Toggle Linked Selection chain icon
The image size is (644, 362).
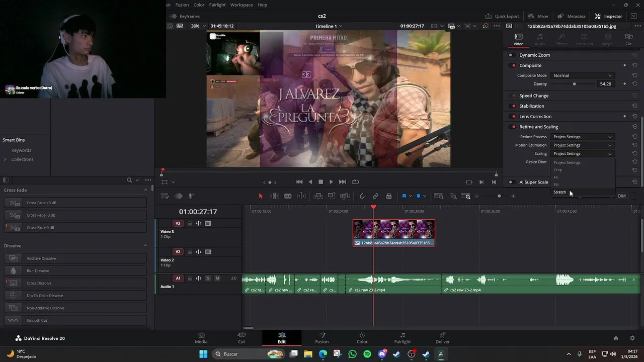375,196
